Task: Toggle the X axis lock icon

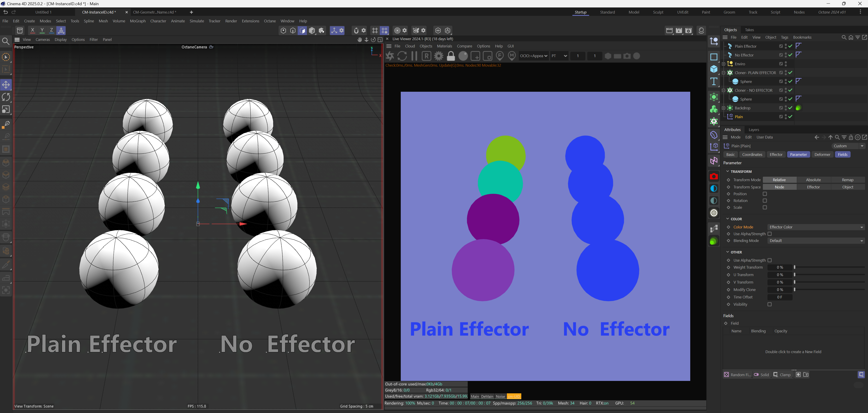Action: pyautogui.click(x=33, y=30)
